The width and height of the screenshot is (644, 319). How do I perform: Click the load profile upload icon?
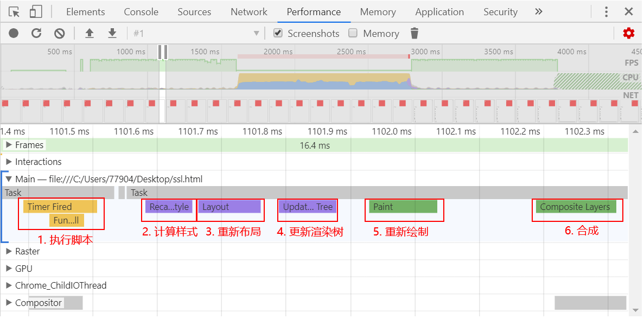coord(90,34)
